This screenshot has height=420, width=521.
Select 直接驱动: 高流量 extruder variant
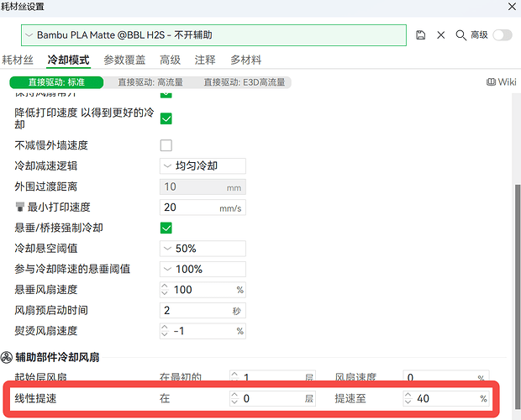(x=150, y=82)
